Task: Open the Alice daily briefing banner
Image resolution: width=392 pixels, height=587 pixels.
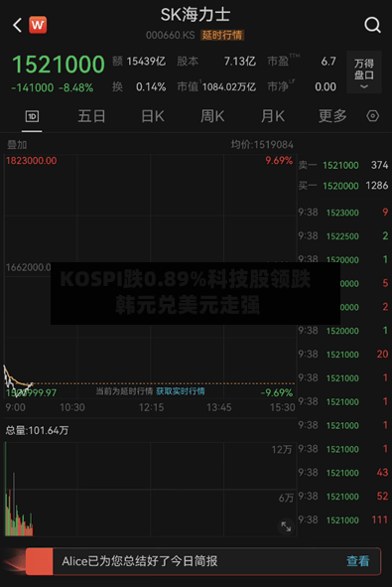Action: tap(203, 561)
